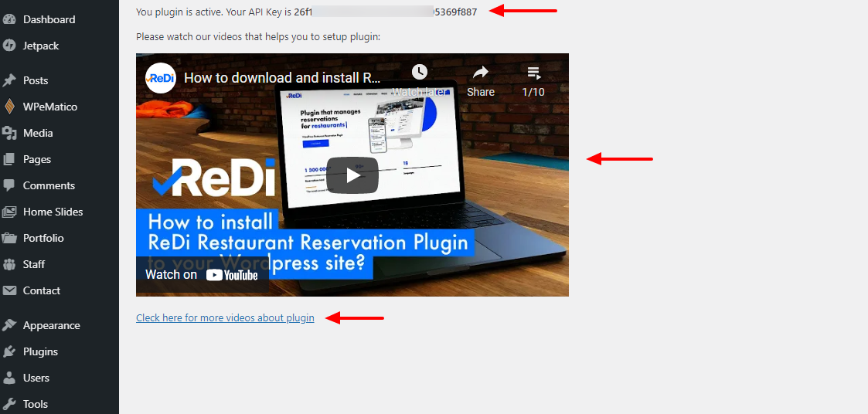Click 'Cleck here for more videos' link

(x=225, y=317)
